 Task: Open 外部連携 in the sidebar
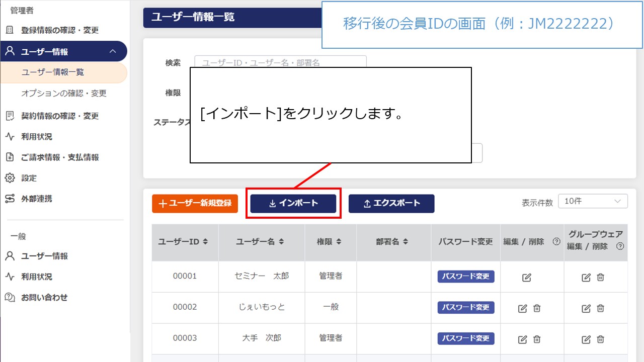36,199
